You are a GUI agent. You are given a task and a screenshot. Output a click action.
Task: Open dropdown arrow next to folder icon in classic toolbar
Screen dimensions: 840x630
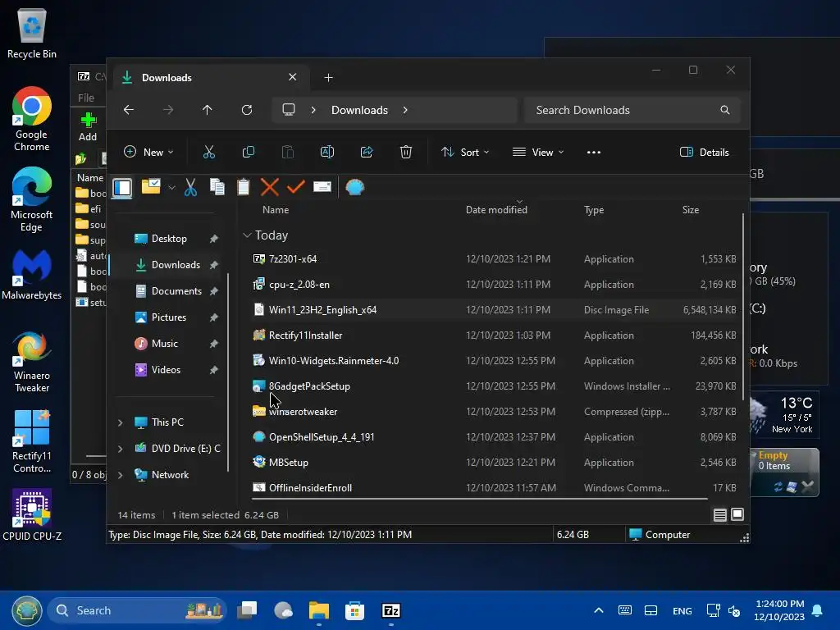click(x=171, y=188)
